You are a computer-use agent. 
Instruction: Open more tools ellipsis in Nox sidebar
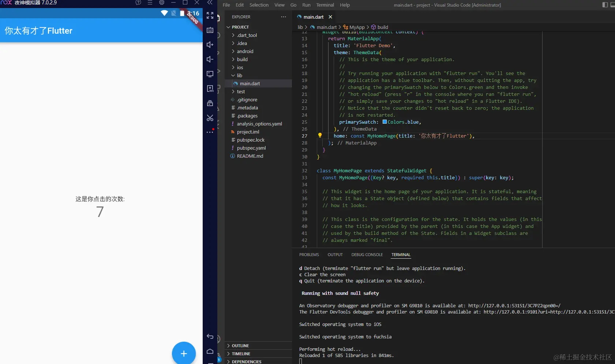click(x=210, y=132)
